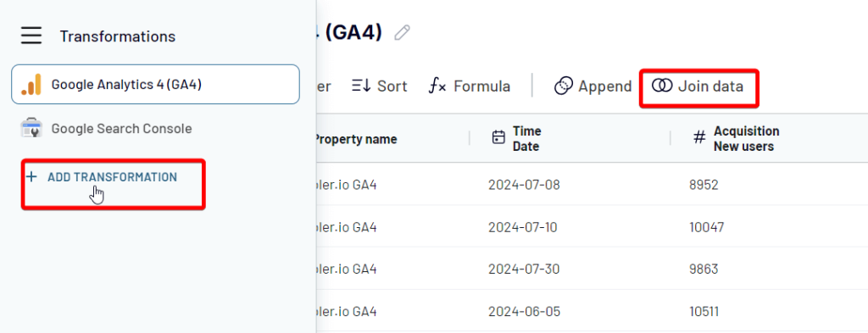This screenshot has height=333, width=868.
Task: Click the Join data overlapping circles icon
Action: click(661, 86)
